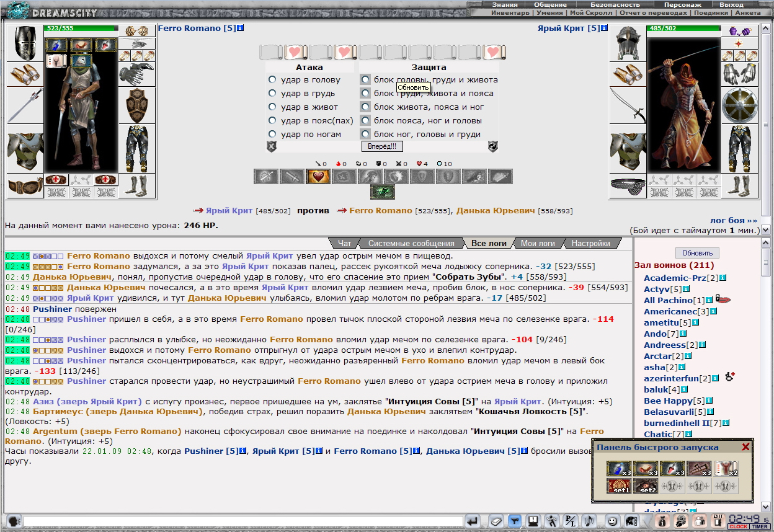Select attack 'удар в грудь'

(x=272, y=94)
